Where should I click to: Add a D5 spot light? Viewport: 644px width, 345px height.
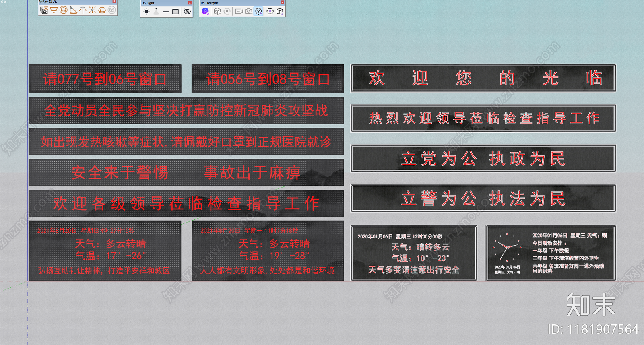click(156, 12)
